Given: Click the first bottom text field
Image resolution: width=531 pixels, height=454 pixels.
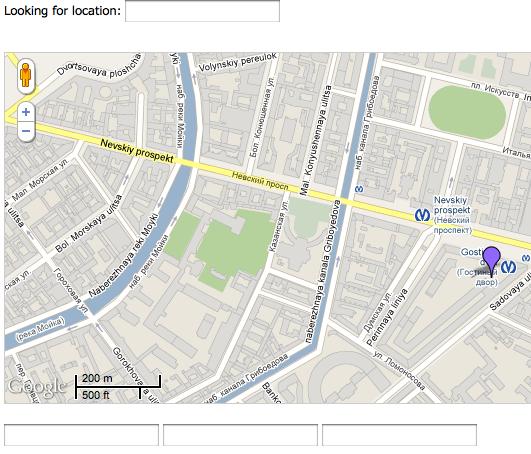Looking at the screenshot, I should click(x=81, y=435).
